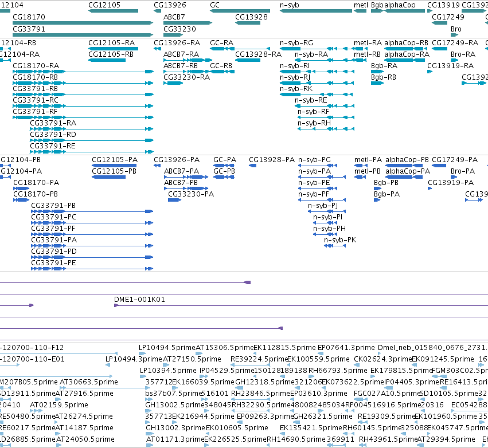Click the ABCB7 gene label in top track
This screenshot has width=488, height=448.
174,17
